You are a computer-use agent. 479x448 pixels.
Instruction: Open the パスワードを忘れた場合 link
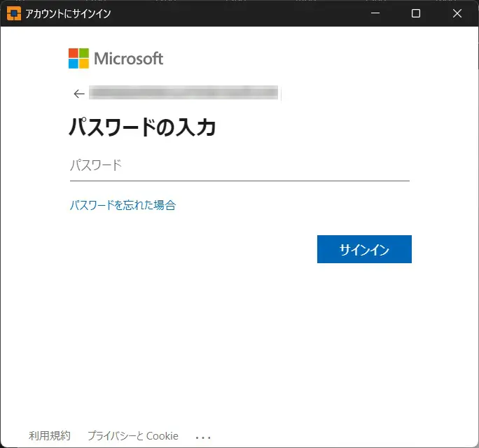(x=123, y=205)
